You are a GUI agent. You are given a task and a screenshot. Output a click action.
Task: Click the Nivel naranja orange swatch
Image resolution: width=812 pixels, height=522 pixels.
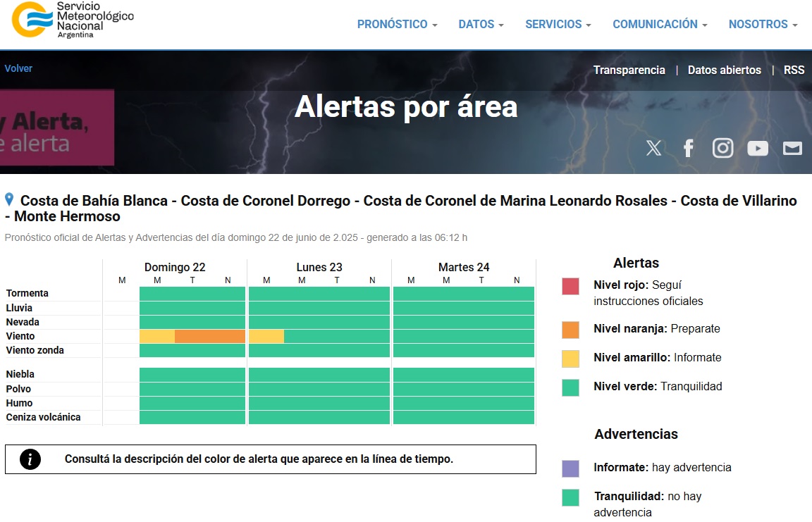(571, 330)
